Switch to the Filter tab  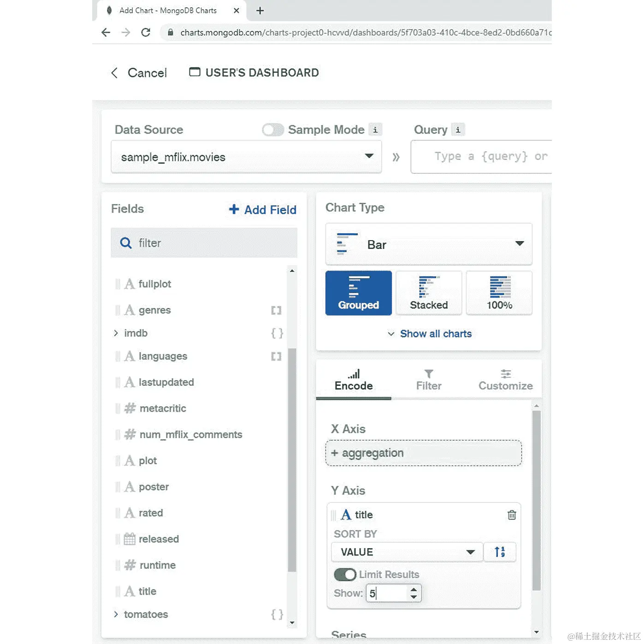[429, 381]
